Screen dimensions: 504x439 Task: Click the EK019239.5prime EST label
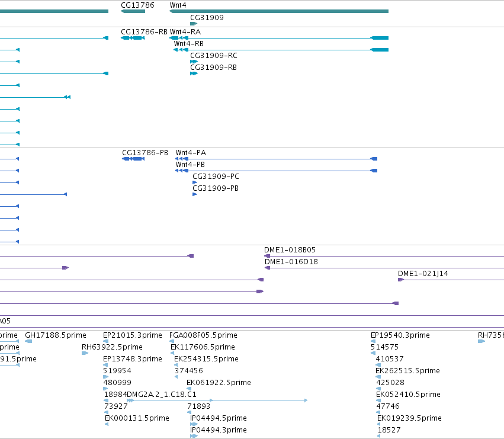409,418
